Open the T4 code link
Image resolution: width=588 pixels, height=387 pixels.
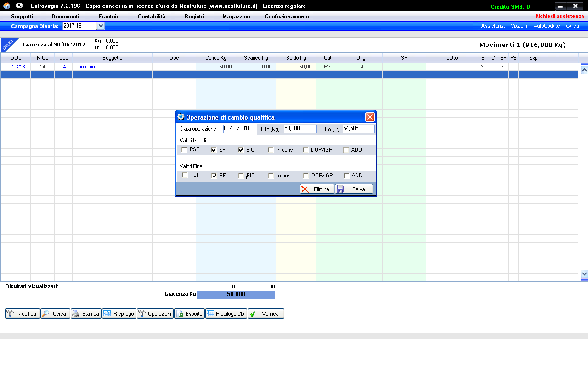(63, 67)
